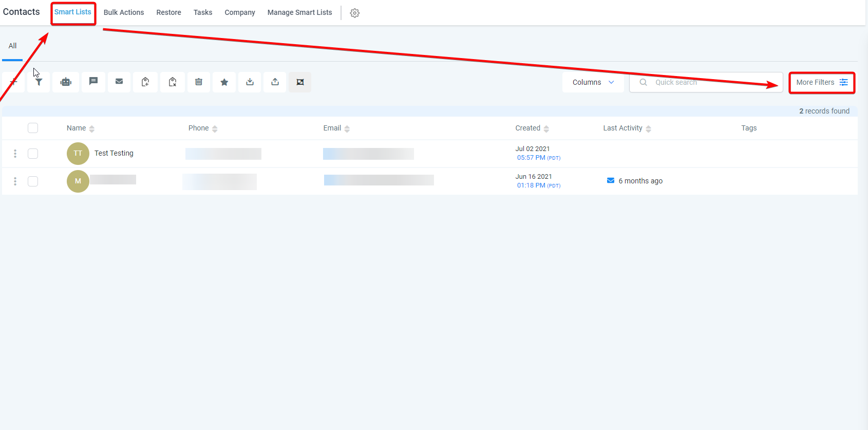This screenshot has width=868, height=430.
Task: Click the More Filters button
Action: point(821,82)
